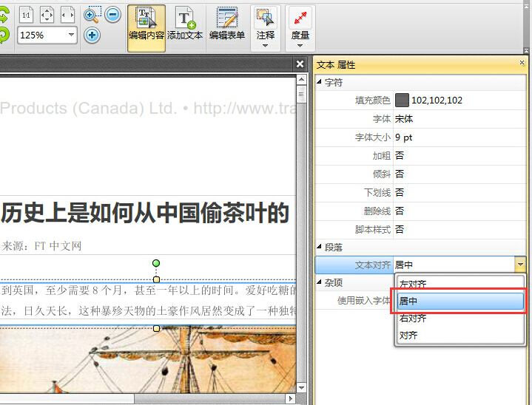
Task: Click the vertical scrollbar thumb
Action: pyautogui.click(x=301, y=94)
